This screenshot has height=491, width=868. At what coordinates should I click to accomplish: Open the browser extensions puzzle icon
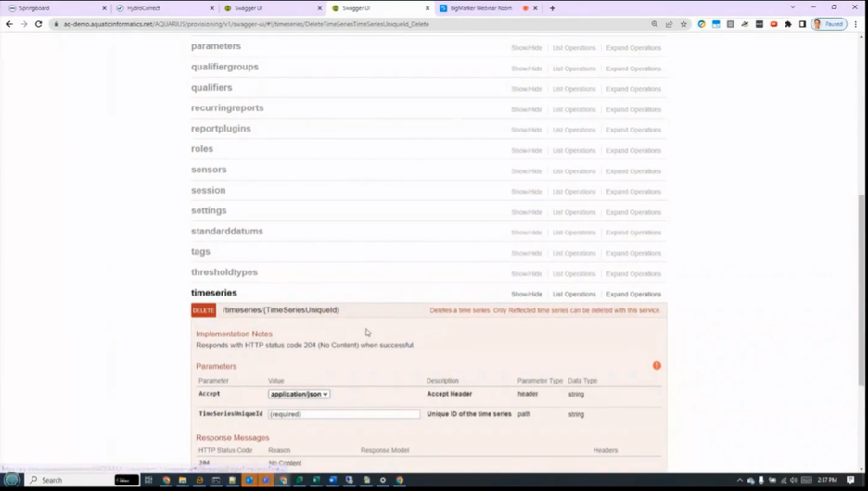tap(787, 24)
